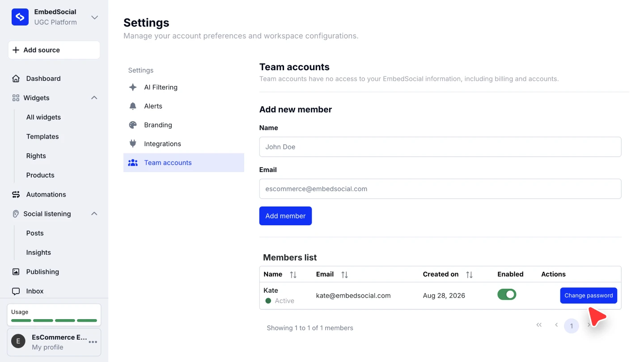
Task: Sort members by Name column arrows
Action: 293,275
